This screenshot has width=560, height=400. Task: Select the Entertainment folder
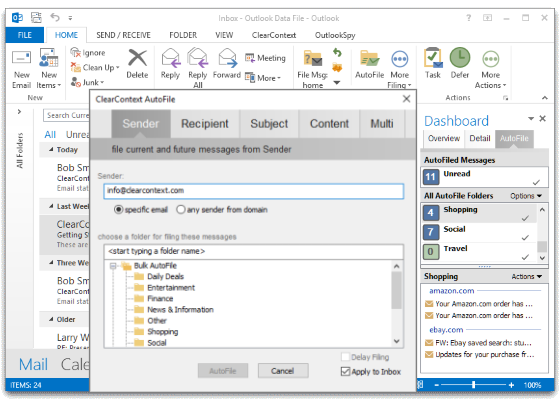tap(171, 288)
